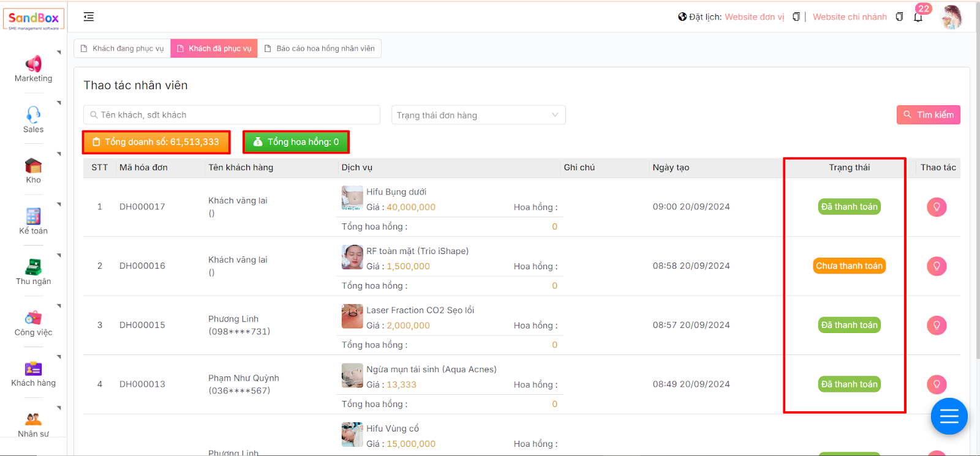The height and width of the screenshot is (456, 980).
Task: Select the Thu ngân cashier icon
Action: pos(33,267)
